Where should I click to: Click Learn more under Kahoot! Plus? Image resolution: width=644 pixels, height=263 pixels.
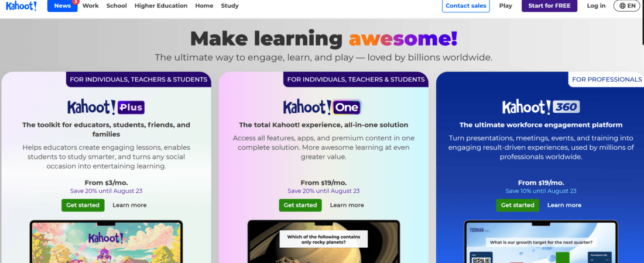click(x=129, y=205)
